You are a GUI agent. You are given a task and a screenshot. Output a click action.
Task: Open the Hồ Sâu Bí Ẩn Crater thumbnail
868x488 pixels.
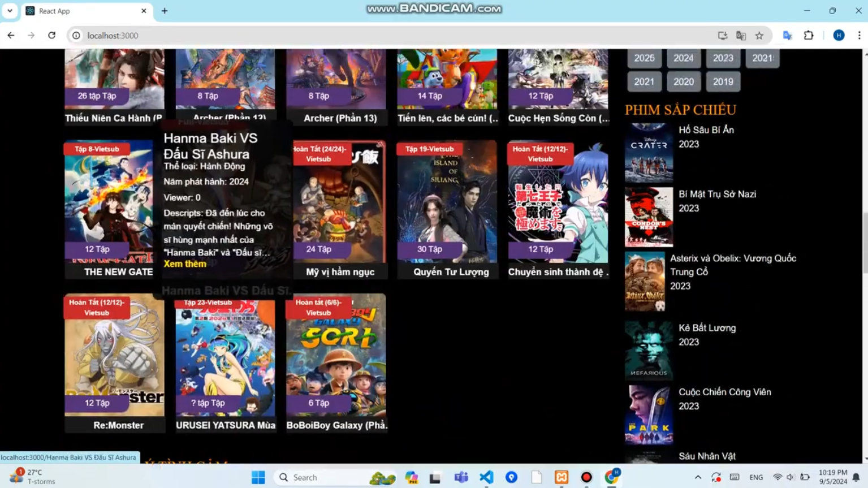649,153
